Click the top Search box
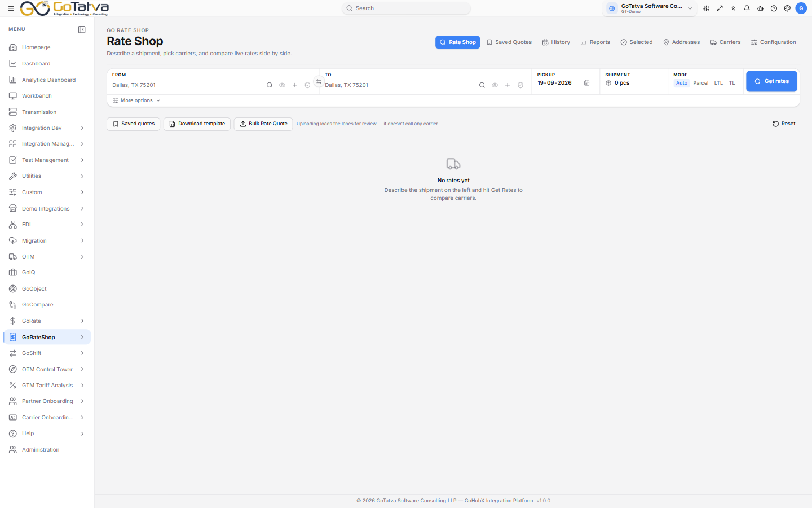The image size is (812, 508). (x=406, y=8)
